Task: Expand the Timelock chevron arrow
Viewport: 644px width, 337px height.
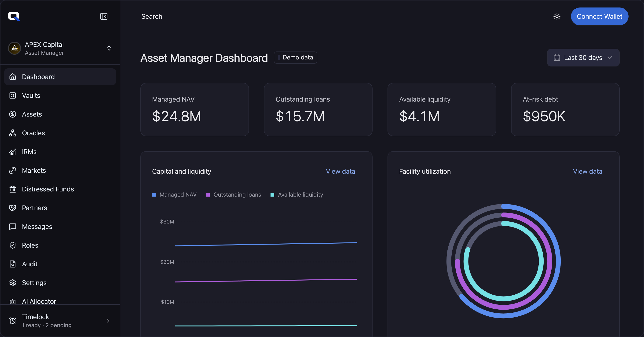Action: tap(108, 320)
